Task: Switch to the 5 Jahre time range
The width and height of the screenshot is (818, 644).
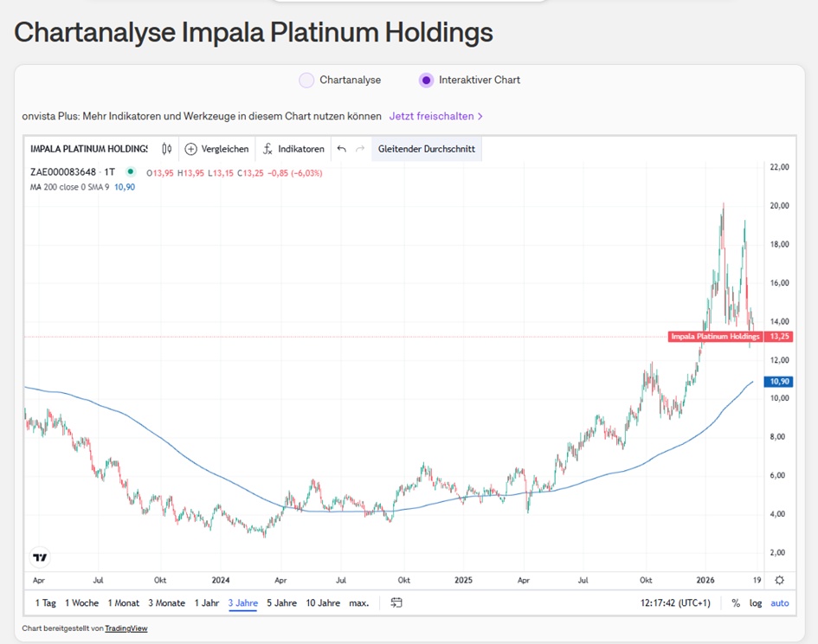Action: point(281,602)
